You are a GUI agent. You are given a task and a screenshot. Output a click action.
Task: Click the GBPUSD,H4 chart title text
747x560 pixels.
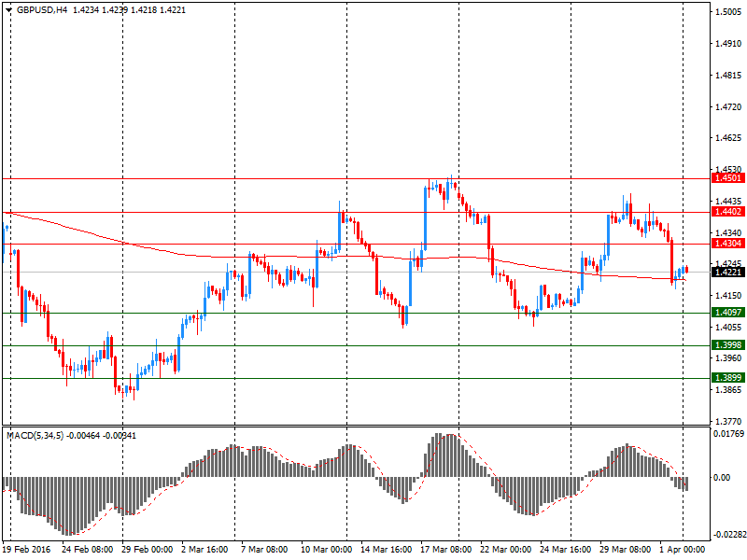(x=42, y=10)
